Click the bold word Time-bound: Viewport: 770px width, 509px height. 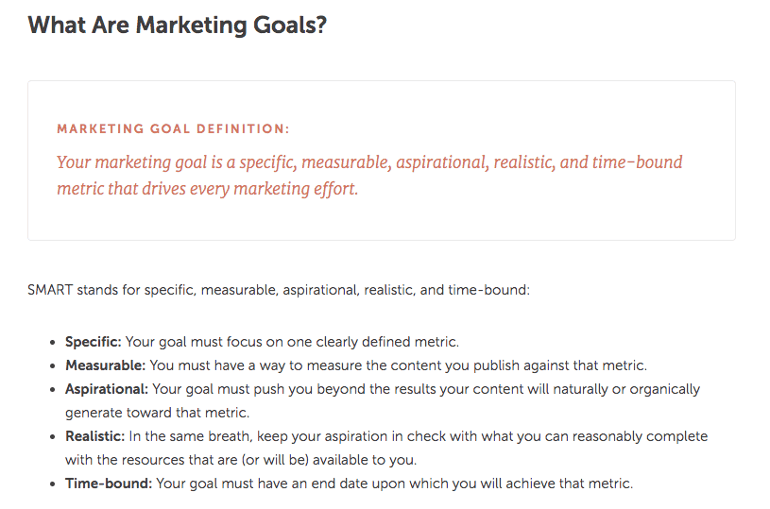(109, 483)
